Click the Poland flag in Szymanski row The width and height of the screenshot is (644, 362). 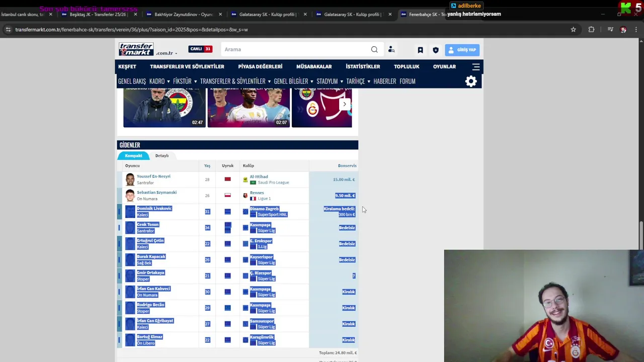click(227, 195)
